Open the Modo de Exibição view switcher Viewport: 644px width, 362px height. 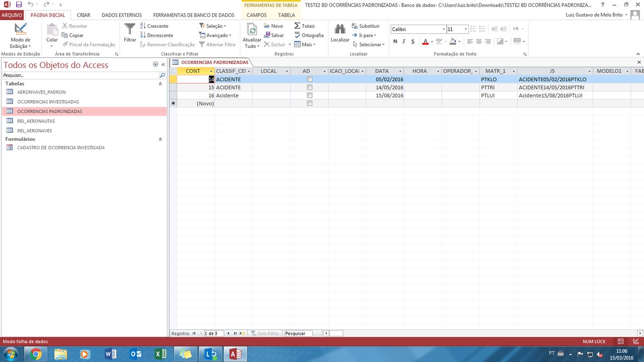(x=20, y=35)
